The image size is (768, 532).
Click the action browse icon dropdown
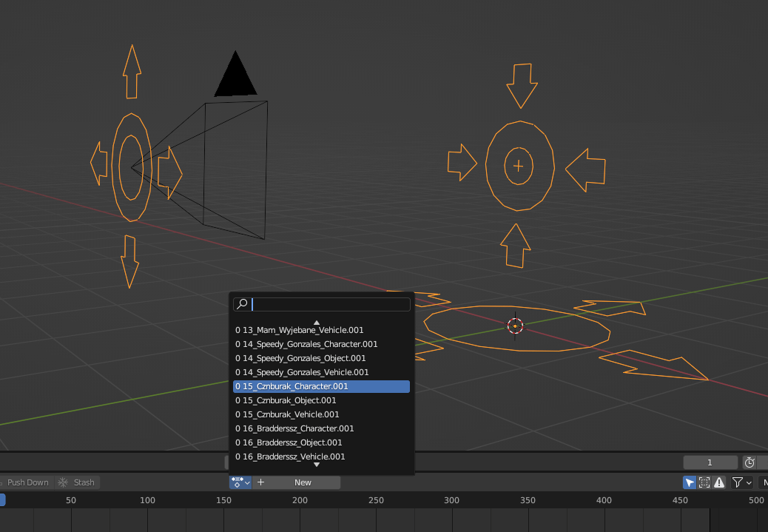pos(240,482)
